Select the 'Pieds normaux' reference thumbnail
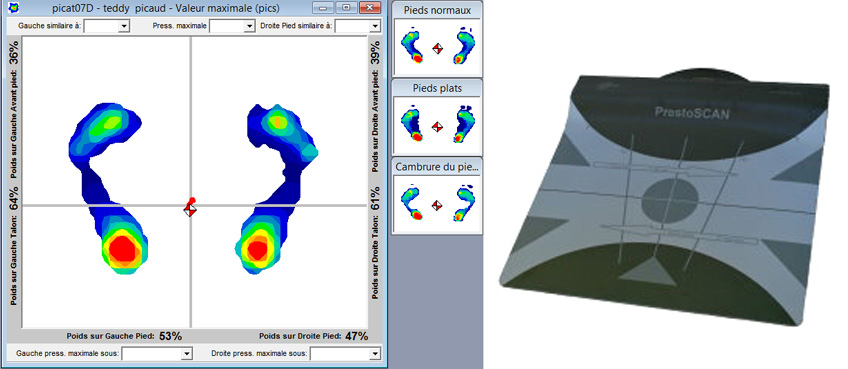The width and height of the screenshot is (848, 369). 438,47
